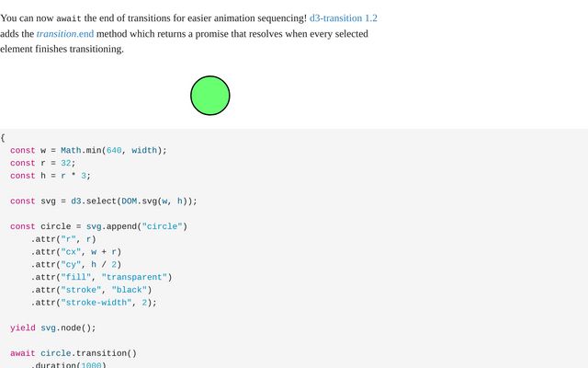The width and height of the screenshot is (588, 368).
Task: Click the "stroke-width" attribute string
Action: point(94,303)
